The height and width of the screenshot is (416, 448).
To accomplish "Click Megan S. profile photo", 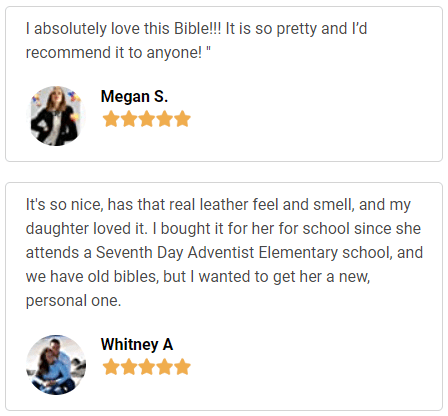I will [56, 116].
